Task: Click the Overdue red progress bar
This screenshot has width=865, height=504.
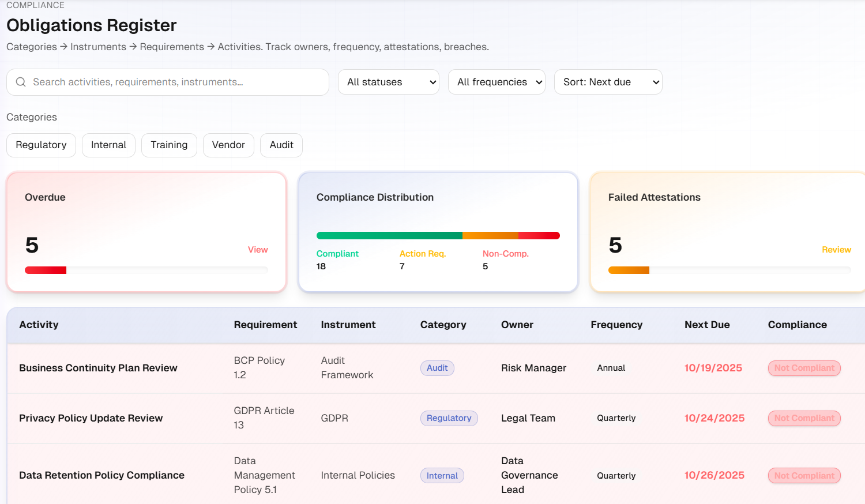Action: tap(46, 270)
